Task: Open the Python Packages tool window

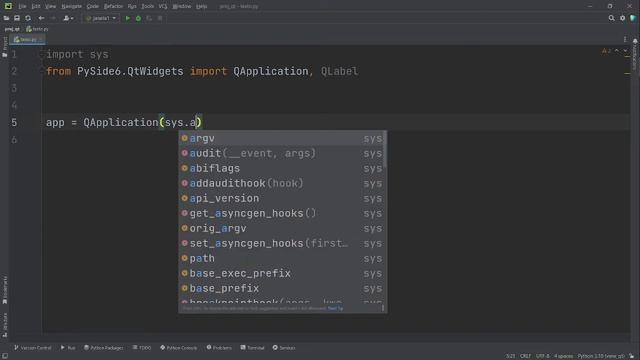Action: 104,348
